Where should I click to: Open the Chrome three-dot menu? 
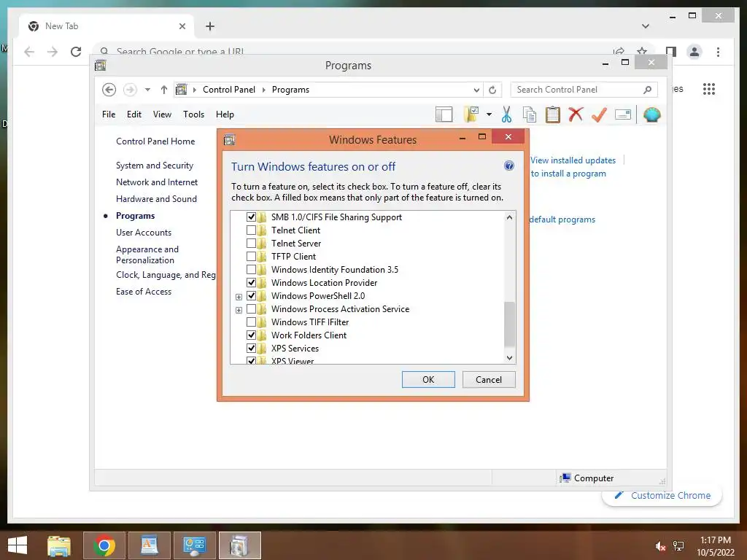pyautogui.click(x=718, y=52)
